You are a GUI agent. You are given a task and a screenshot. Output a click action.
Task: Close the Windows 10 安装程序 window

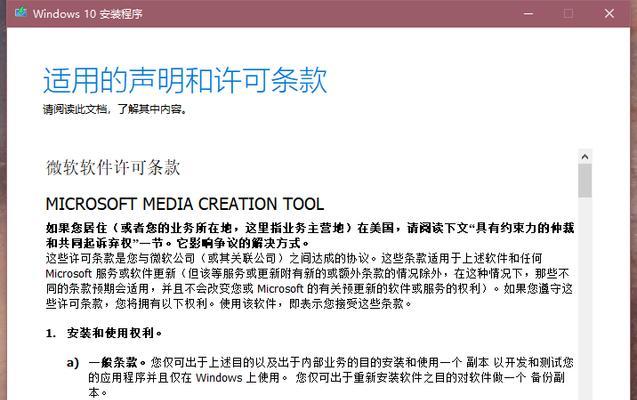click(609, 14)
